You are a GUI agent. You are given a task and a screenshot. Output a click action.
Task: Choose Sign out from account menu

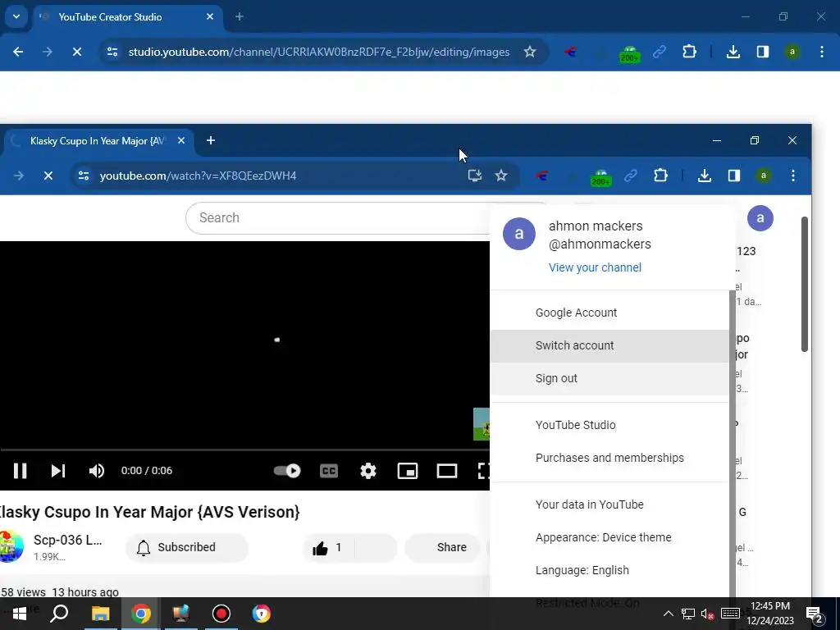609,378
